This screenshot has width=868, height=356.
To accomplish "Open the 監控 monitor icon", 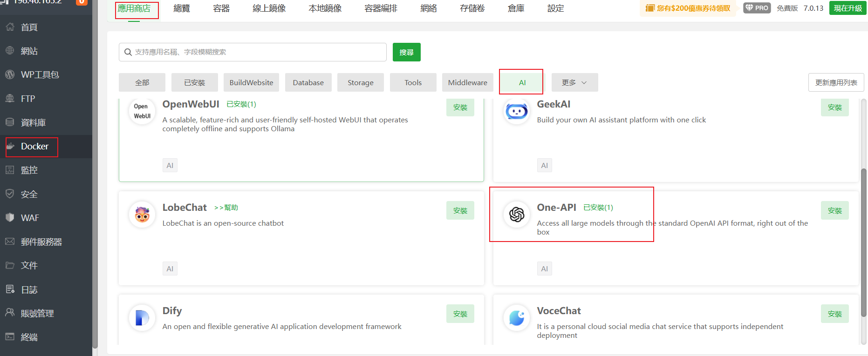I will 10,170.
